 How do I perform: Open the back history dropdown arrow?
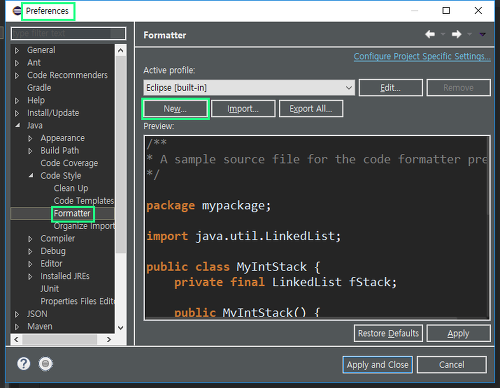[443, 34]
